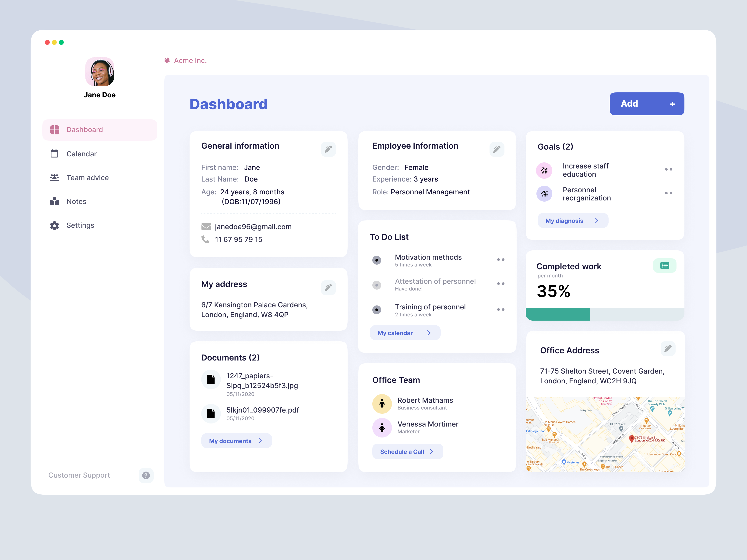This screenshot has height=560, width=747.
Task: Click Increase staff education goal icon
Action: coord(544,170)
